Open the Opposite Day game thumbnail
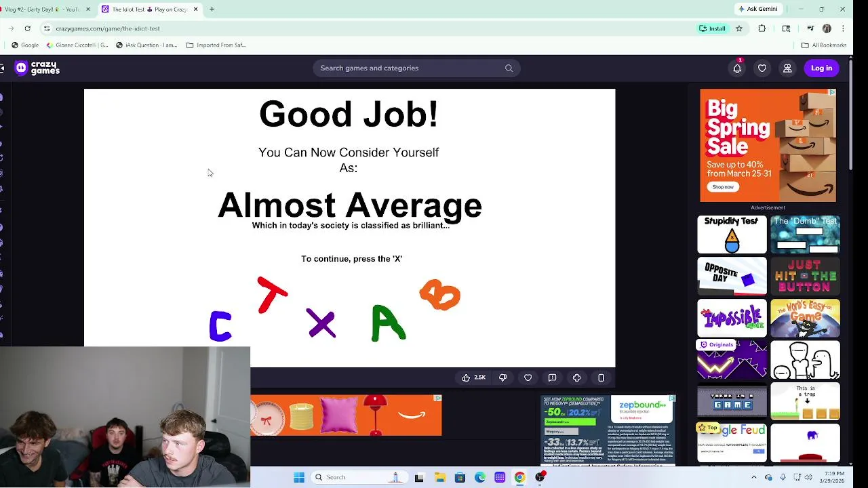868x488 pixels. click(x=732, y=276)
